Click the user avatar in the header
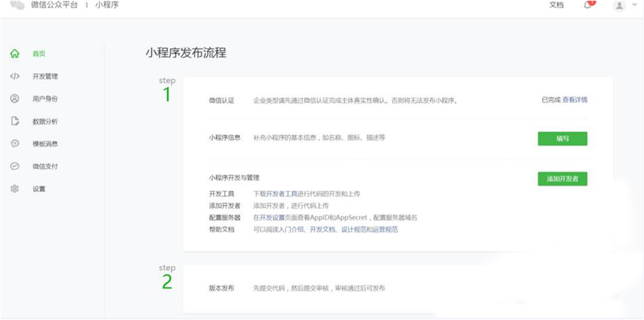This screenshot has height=320, width=644. (619, 6)
